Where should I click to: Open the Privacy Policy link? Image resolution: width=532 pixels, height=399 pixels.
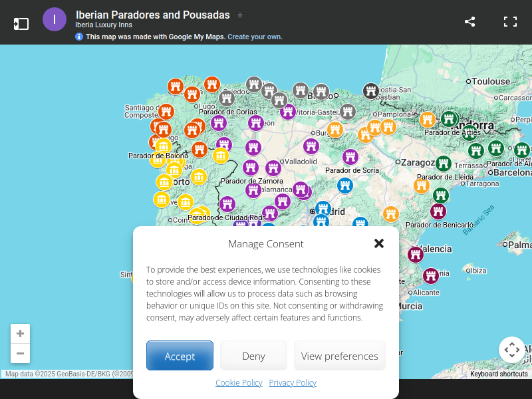pos(293,382)
